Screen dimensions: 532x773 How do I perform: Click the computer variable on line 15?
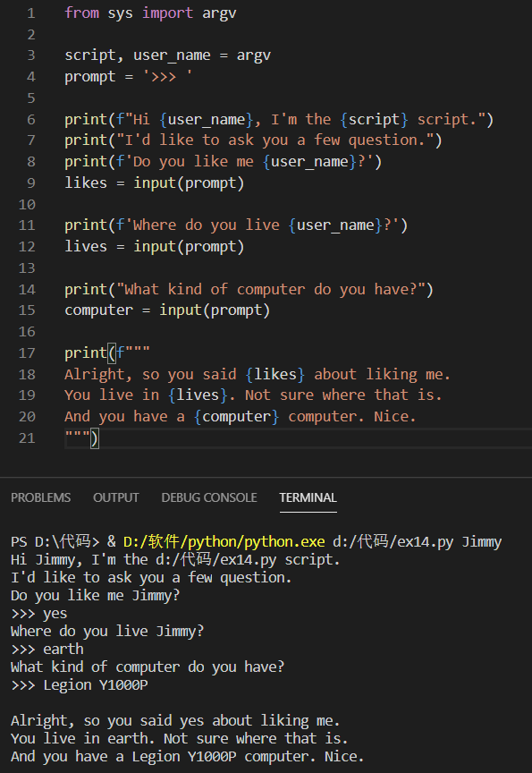(98, 310)
